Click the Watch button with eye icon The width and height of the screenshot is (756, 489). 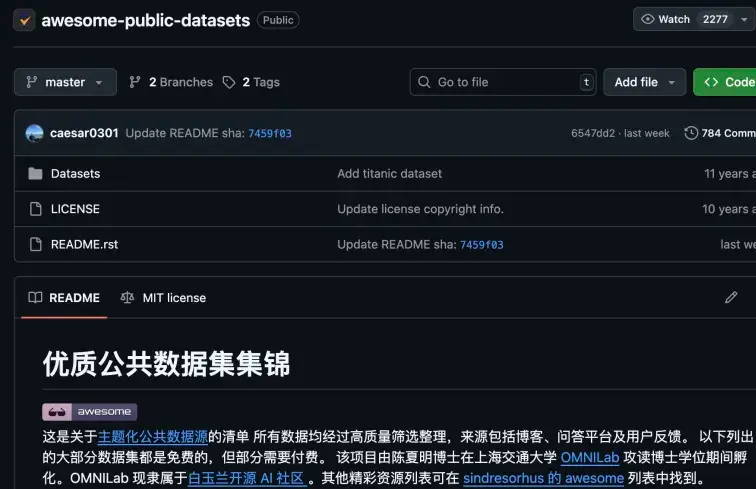666,19
